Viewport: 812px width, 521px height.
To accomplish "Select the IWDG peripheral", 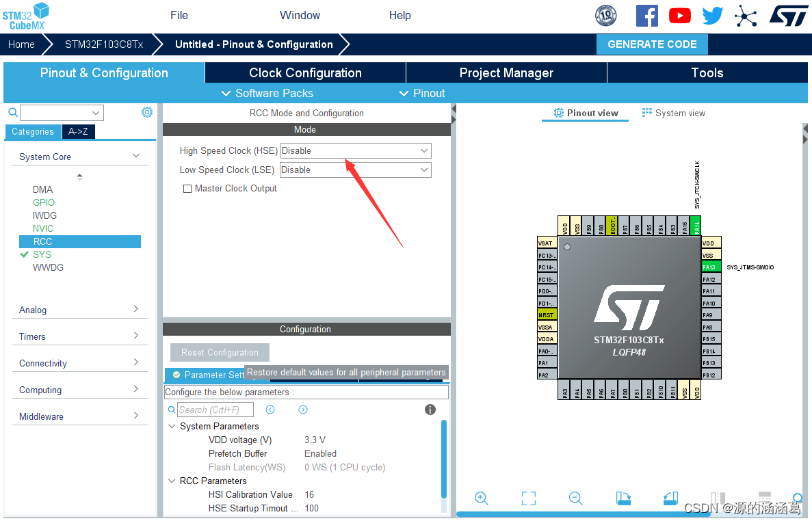I will click(44, 215).
